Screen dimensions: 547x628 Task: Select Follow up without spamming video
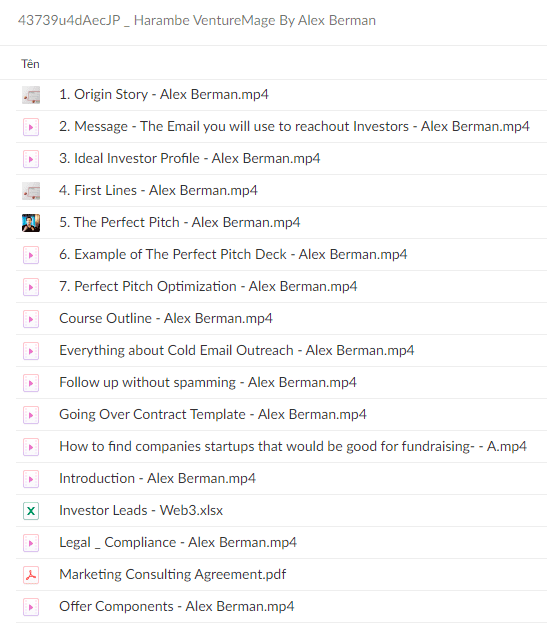coord(208,382)
